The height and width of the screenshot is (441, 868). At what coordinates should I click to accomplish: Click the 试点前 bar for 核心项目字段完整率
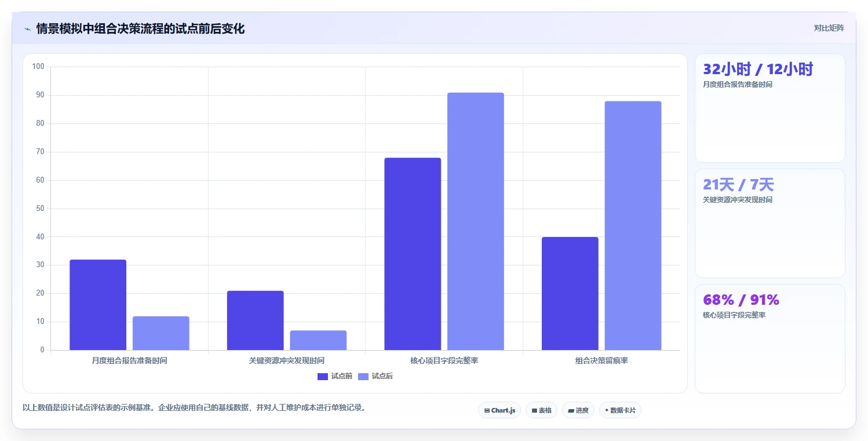(413, 254)
